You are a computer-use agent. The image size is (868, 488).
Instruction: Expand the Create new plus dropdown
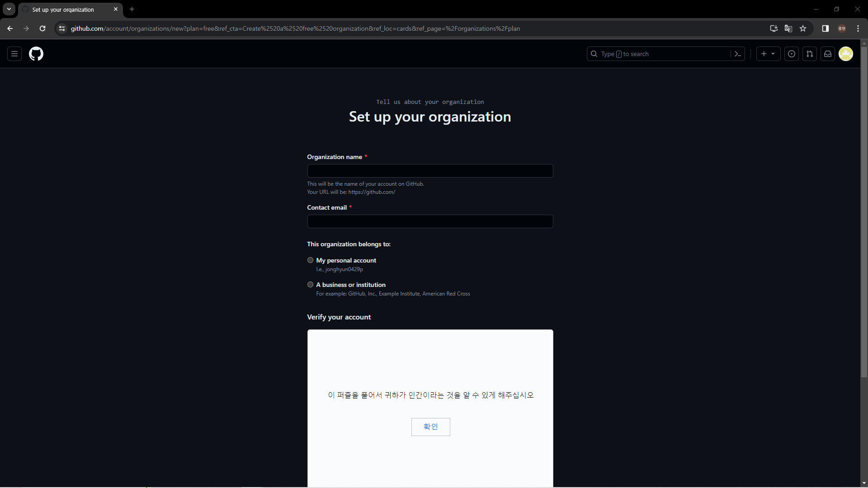click(x=768, y=54)
